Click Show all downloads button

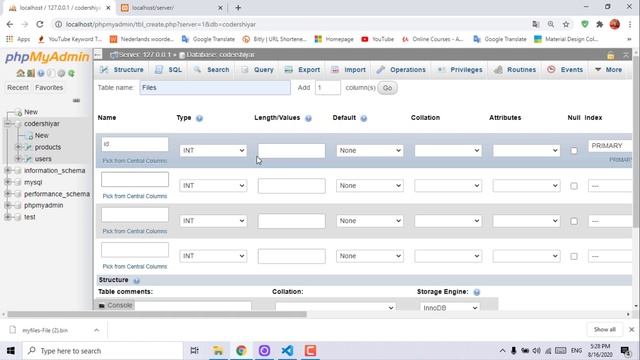coord(604,329)
